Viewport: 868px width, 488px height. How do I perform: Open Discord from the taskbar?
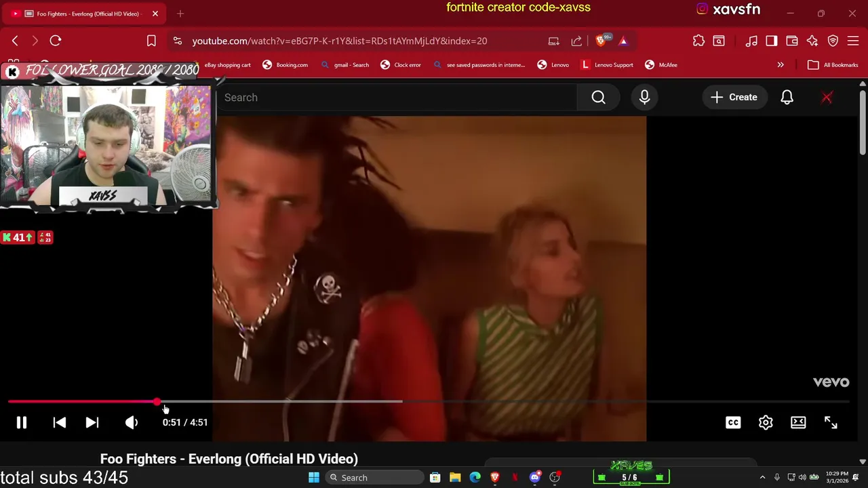[534, 478]
